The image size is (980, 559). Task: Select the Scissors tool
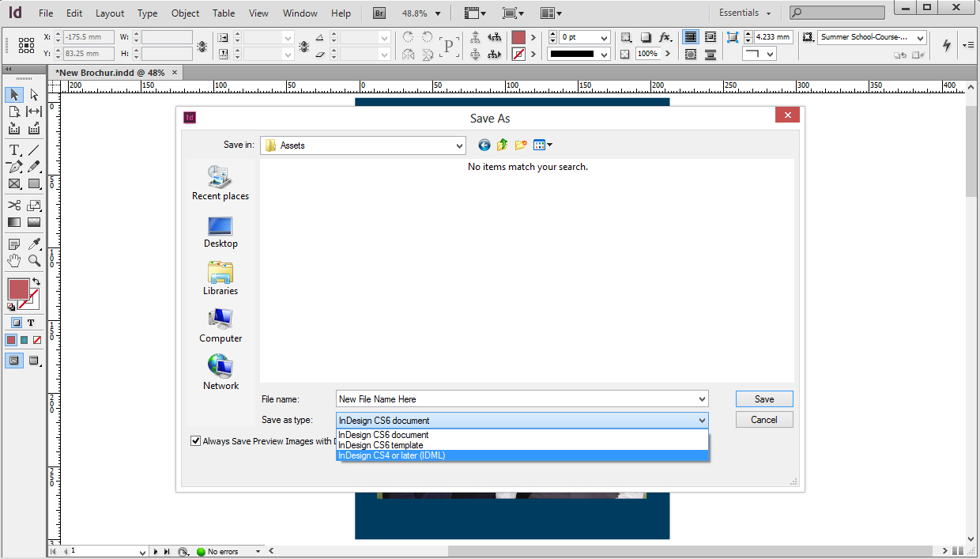coord(14,206)
